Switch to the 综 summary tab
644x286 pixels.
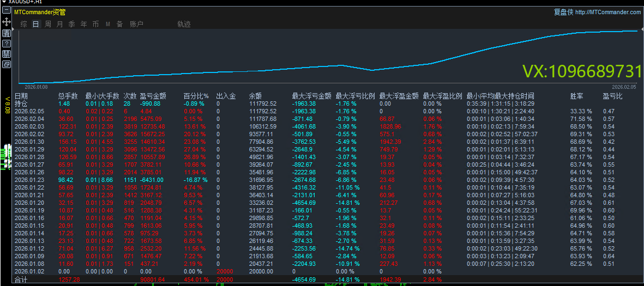click(x=23, y=24)
